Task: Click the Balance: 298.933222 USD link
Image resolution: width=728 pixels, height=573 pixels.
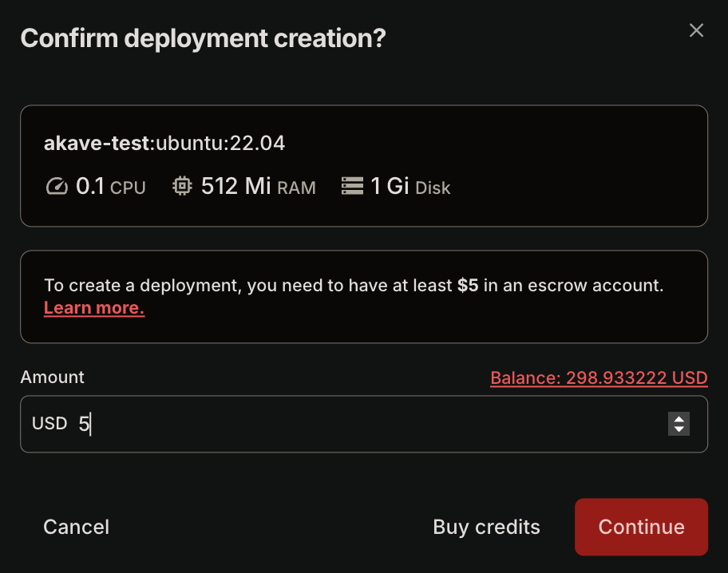Action: [x=599, y=377]
